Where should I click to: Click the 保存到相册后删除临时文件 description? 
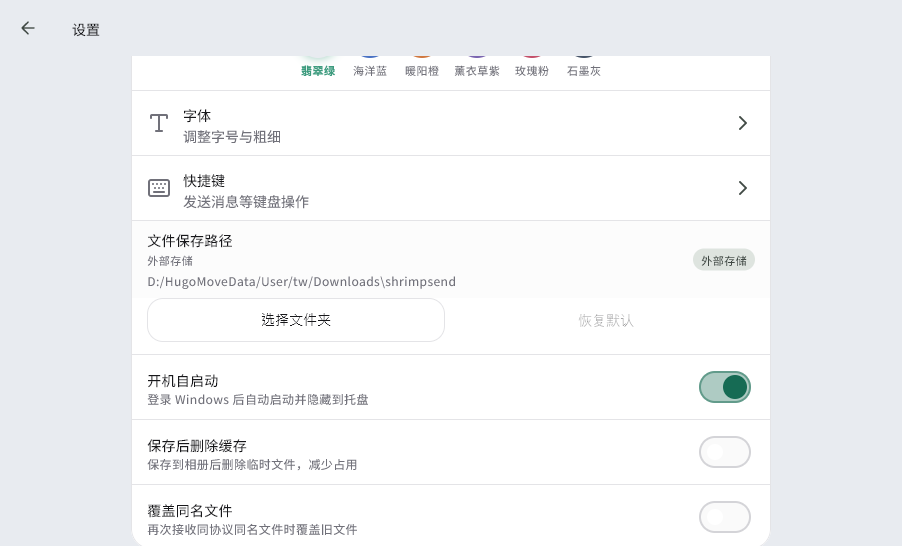pos(252,465)
